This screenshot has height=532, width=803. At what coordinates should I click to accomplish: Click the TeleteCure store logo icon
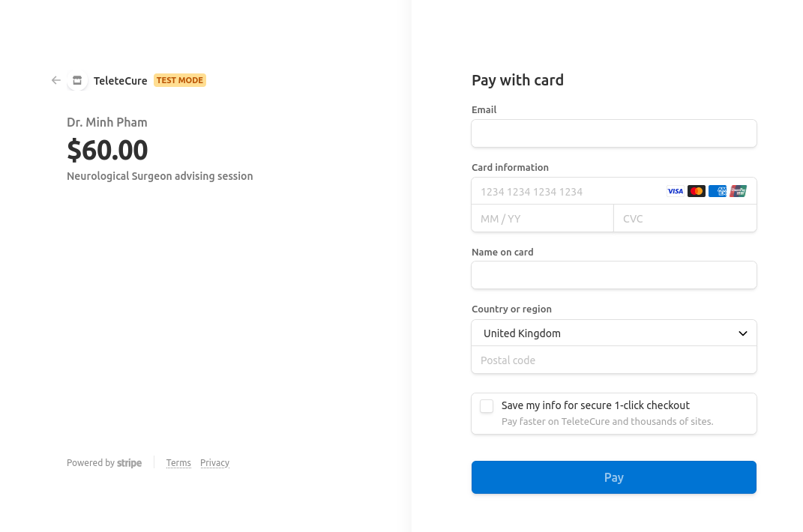(x=77, y=80)
